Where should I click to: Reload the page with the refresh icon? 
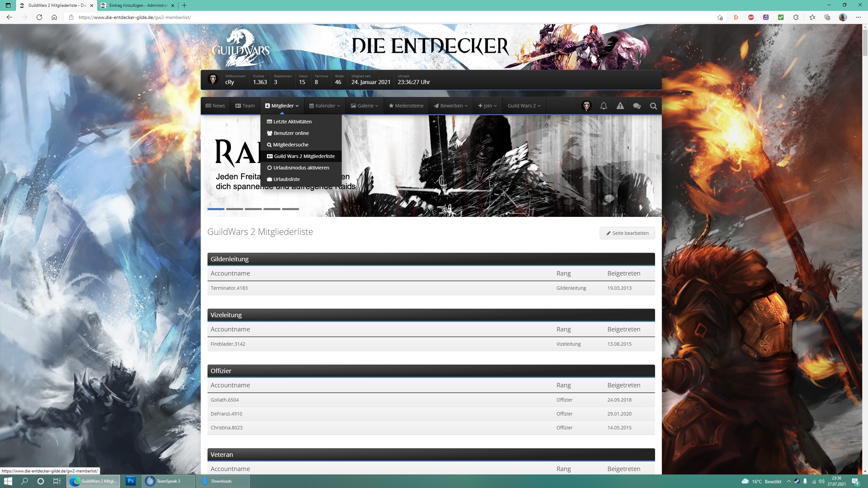click(x=39, y=17)
